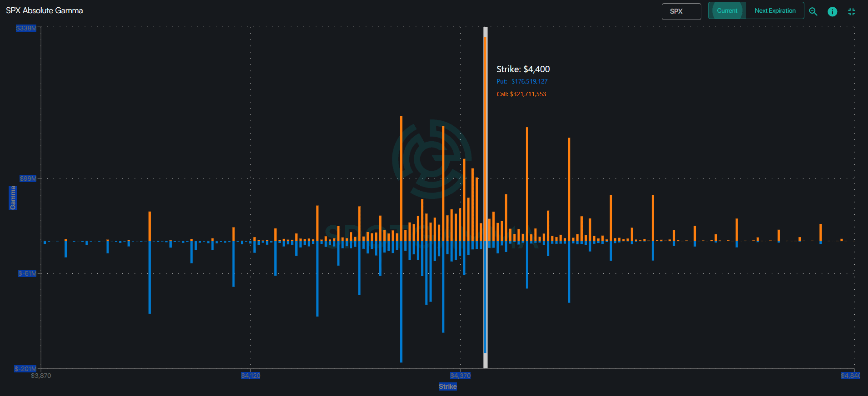
Task: Click the Strike axis title
Action: pos(448,386)
